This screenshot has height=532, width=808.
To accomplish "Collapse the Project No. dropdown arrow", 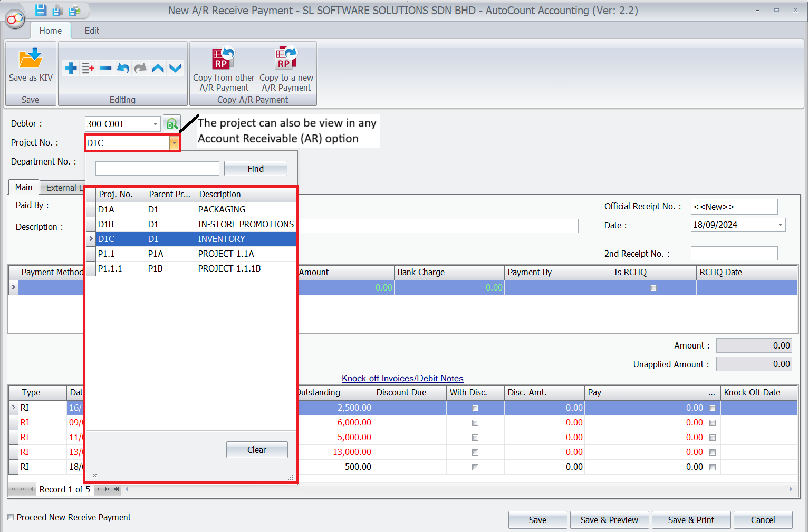I will coord(174,143).
